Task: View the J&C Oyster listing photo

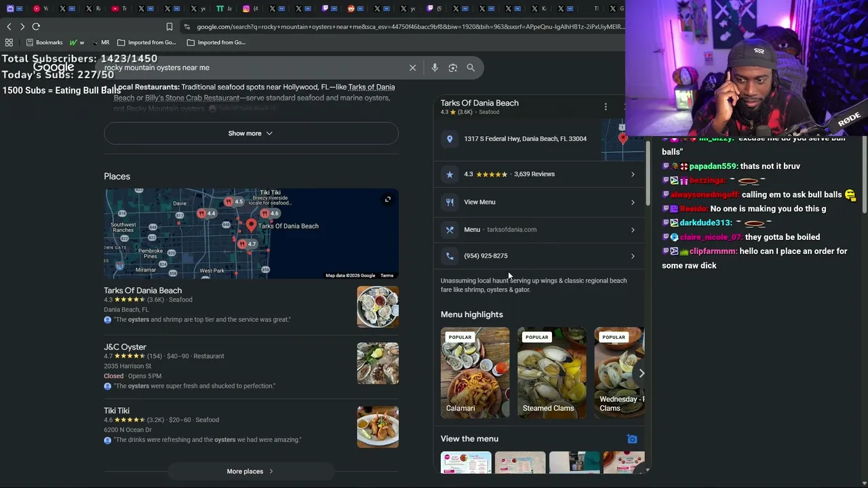Action: [378, 363]
